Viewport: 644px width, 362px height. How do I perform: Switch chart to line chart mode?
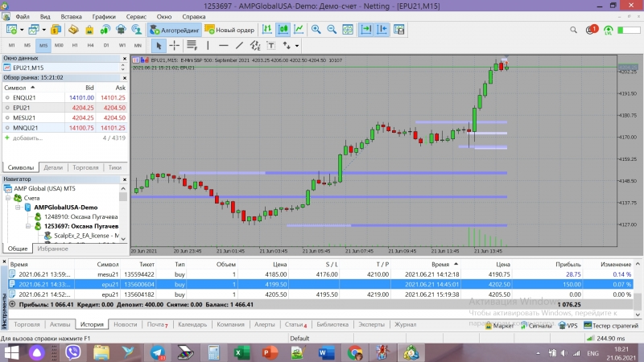tap(299, 30)
